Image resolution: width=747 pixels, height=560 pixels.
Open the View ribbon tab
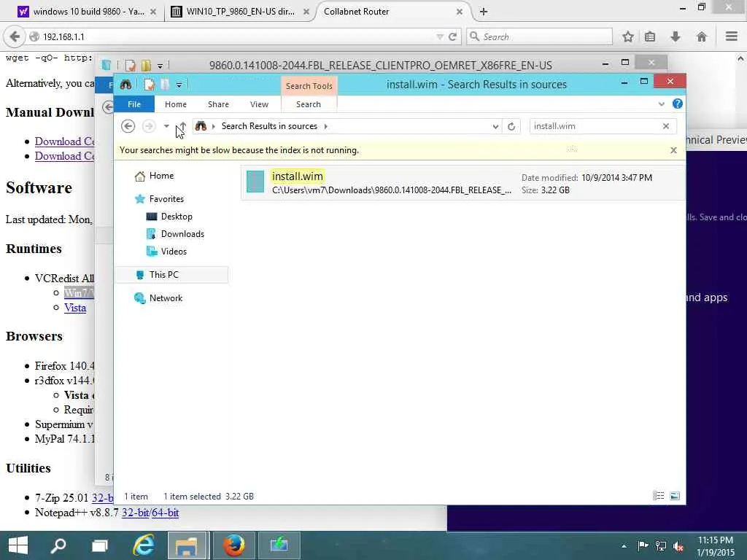point(259,104)
